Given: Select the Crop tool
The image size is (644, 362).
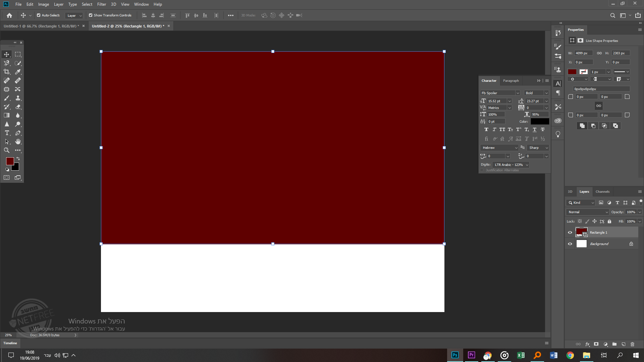Looking at the screenshot, I should coord(6,72).
